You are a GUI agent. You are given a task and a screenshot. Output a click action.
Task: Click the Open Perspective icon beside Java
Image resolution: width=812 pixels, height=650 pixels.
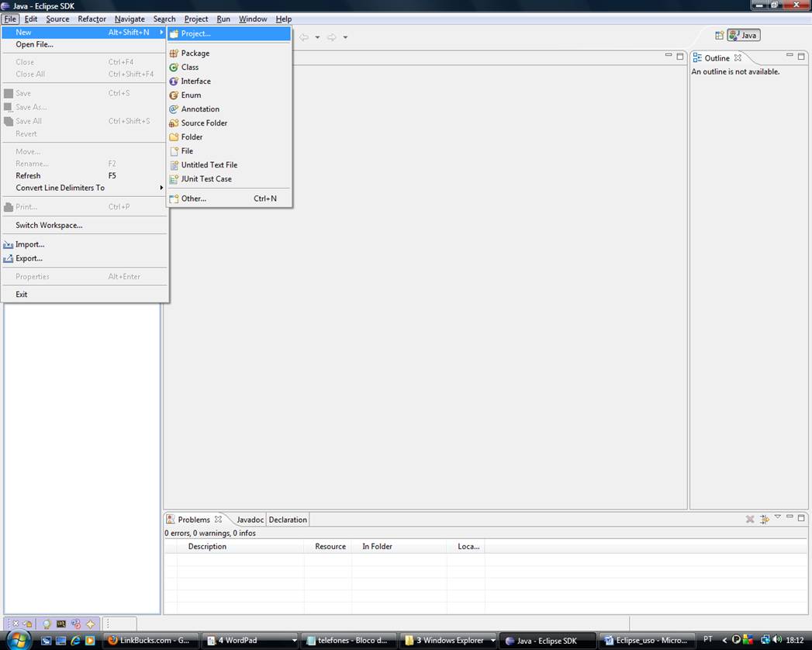coord(719,35)
